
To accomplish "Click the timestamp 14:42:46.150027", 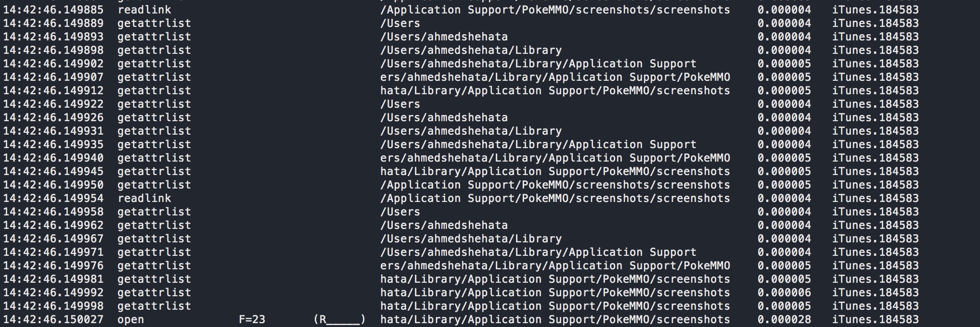I will click(53, 320).
